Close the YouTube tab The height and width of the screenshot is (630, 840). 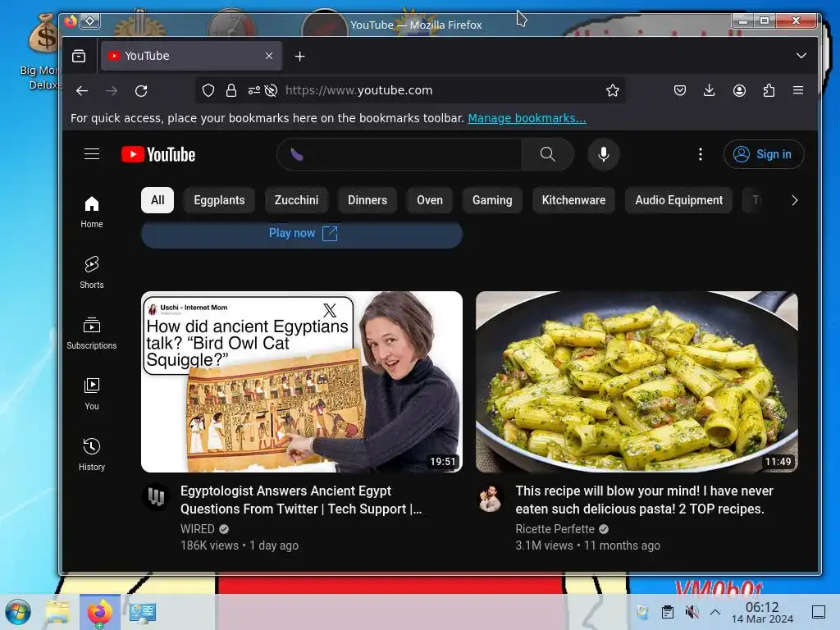(269, 56)
